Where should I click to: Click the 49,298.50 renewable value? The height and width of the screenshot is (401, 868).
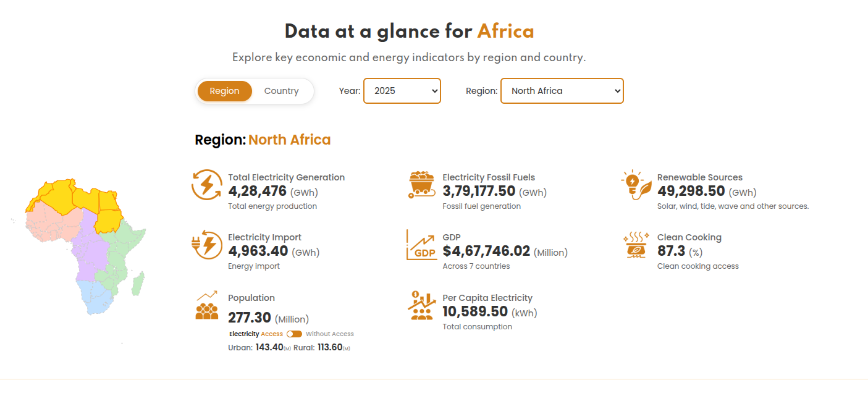coord(691,191)
